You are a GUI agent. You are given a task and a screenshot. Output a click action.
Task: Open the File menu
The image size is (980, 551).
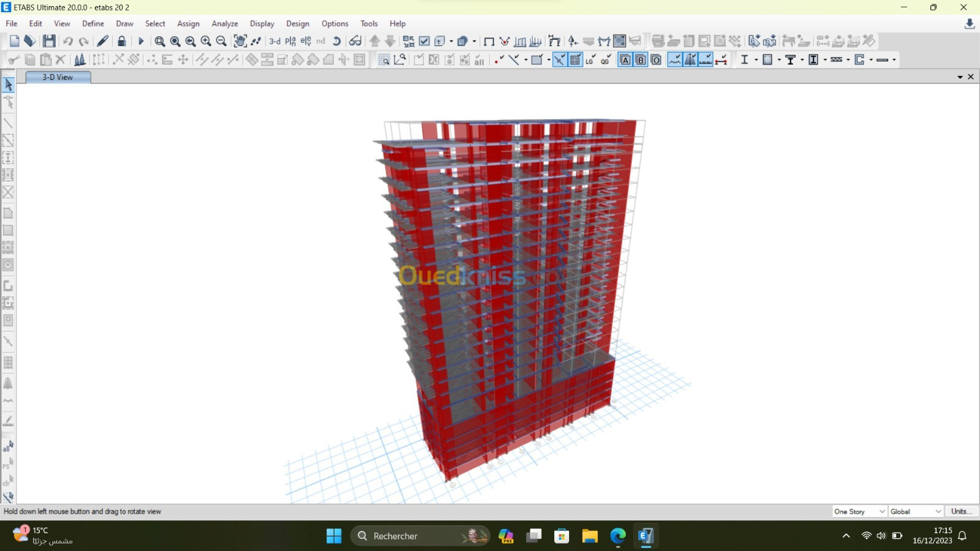coord(12,23)
